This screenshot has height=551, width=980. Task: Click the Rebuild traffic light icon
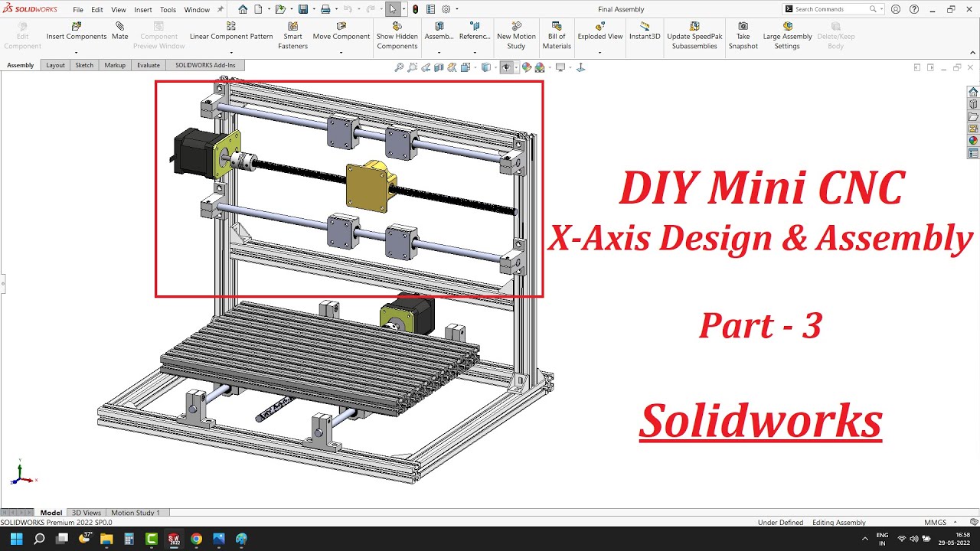coord(415,9)
